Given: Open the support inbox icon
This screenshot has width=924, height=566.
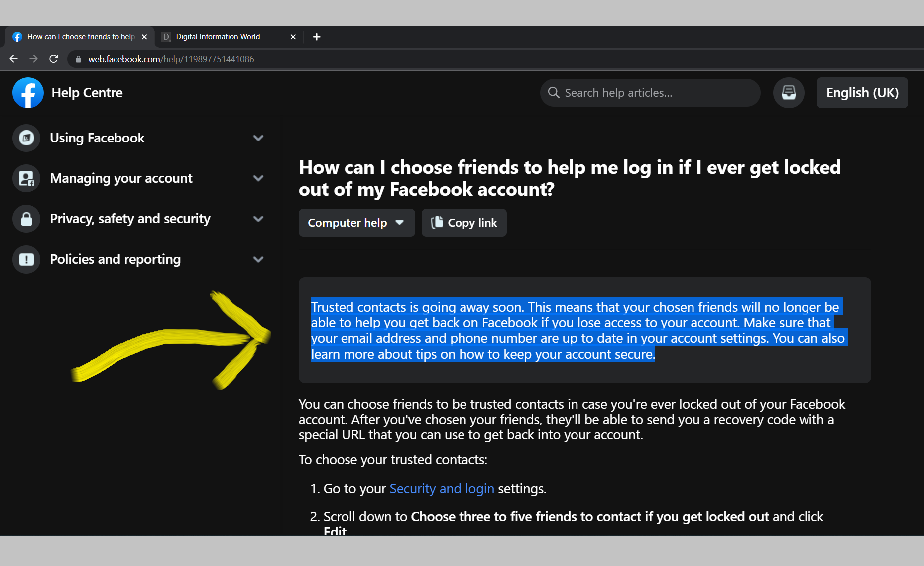Looking at the screenshot, I should pyautogui.click(x=789, y=93).
